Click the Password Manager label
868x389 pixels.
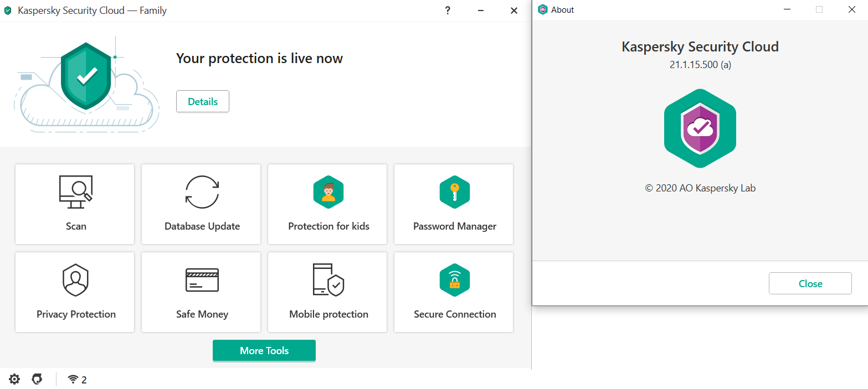(x=455, y=226)
